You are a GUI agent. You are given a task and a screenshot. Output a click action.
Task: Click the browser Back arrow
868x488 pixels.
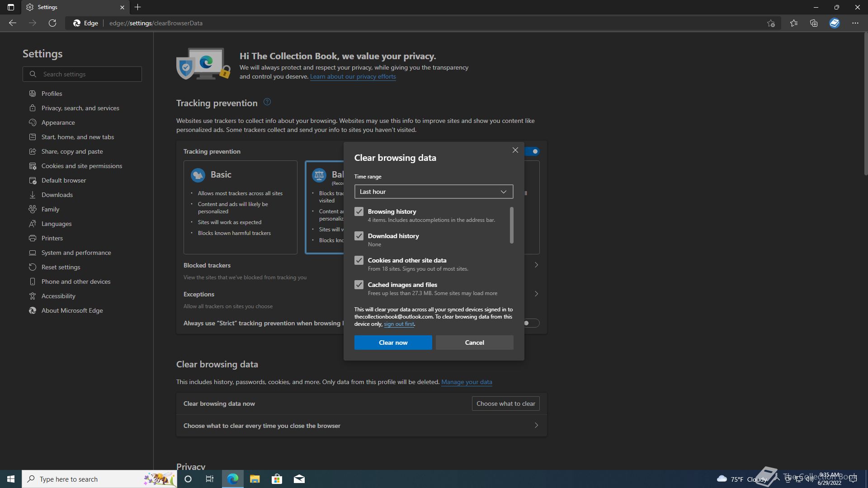13,23
